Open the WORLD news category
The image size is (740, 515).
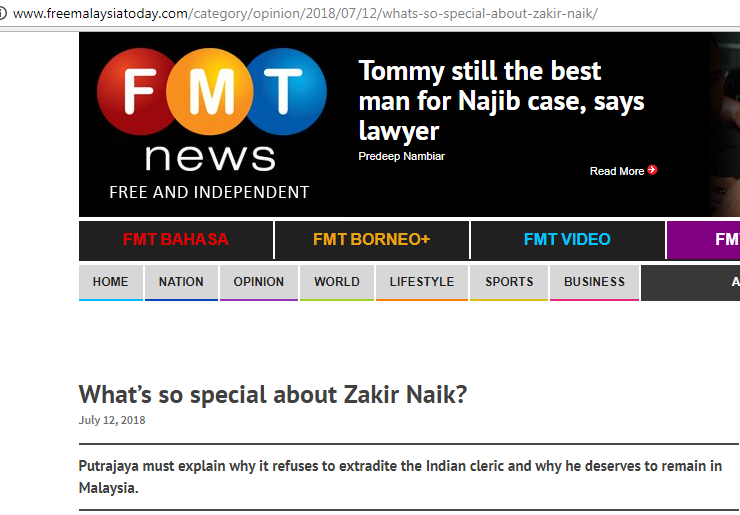[337, 282]
